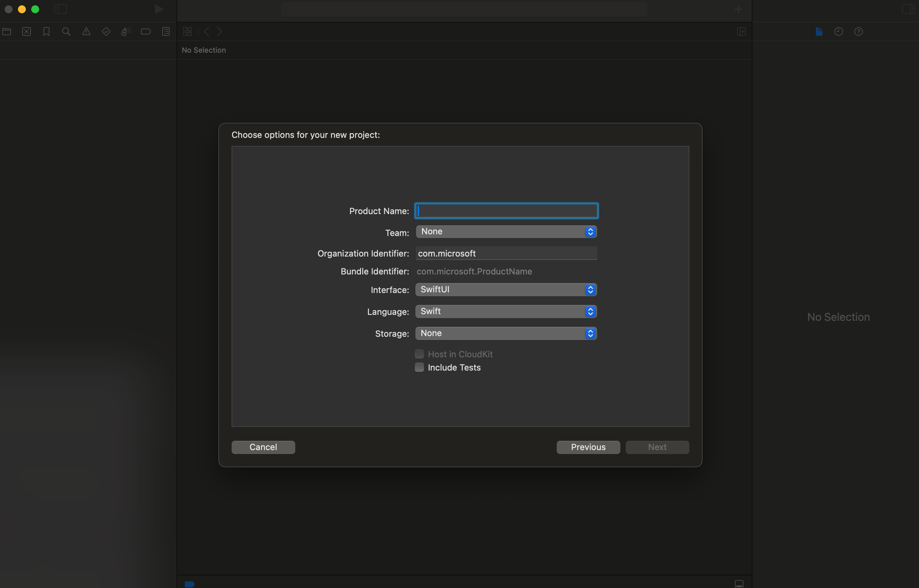The image size is (919, 588).
Task: Click the History/Clock panel icon
Action: coord(839,31)
